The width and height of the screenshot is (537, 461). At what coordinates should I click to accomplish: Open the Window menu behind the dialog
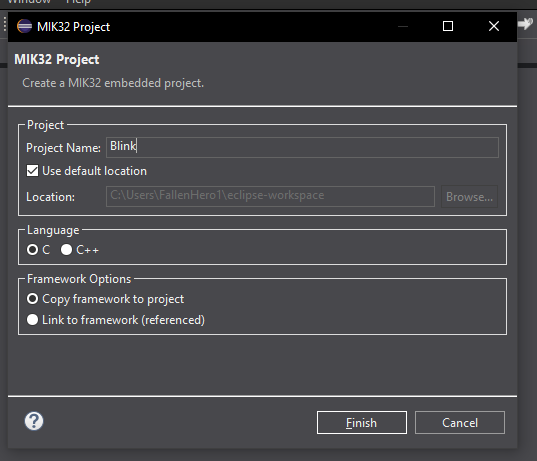29,2
